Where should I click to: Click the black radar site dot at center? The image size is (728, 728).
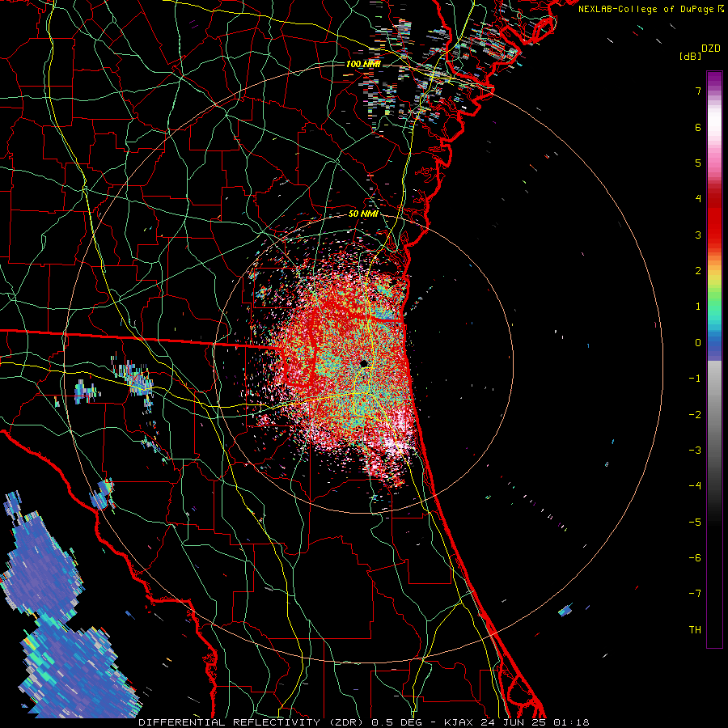point(364,363)
